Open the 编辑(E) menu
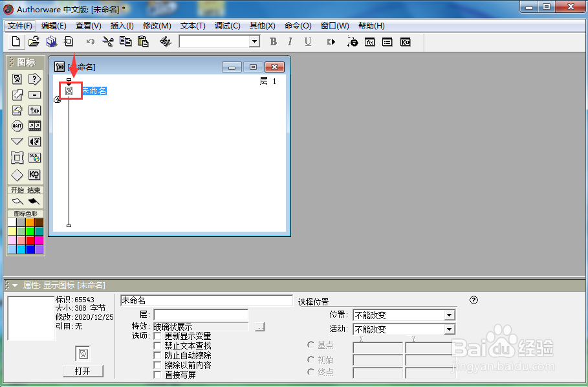This screenshot has height=387, width=588. 54,26
